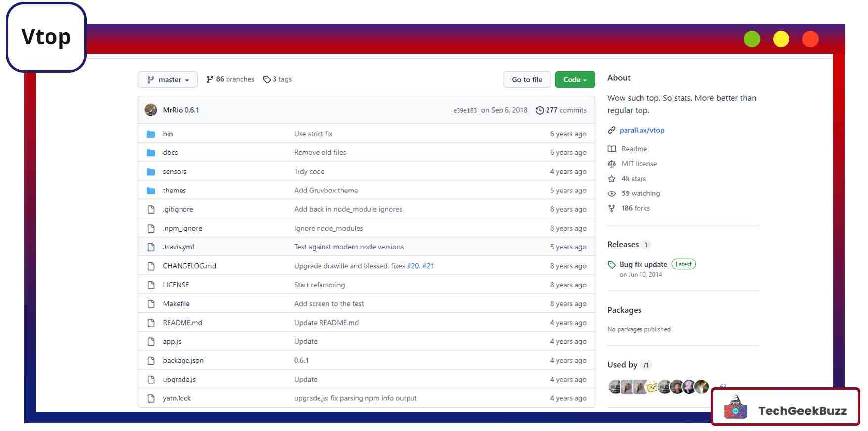Viewport: 868px width, 431px height.
Task: Open the package.json file
Action: (x=183, y=361)
